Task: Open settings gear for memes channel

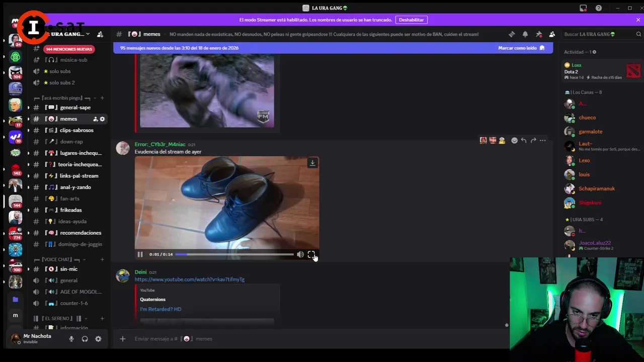Action: [x=102, y=119]
